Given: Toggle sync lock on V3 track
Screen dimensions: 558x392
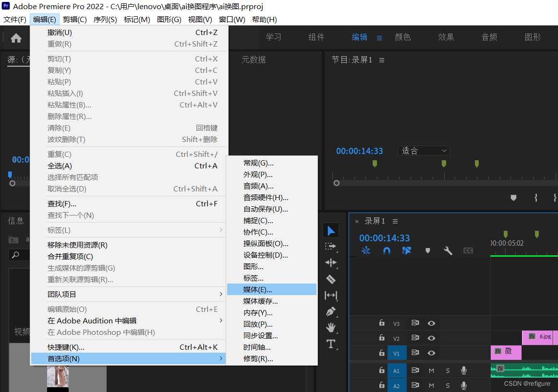Looking at the screenshot, I should tap(415, 323).
